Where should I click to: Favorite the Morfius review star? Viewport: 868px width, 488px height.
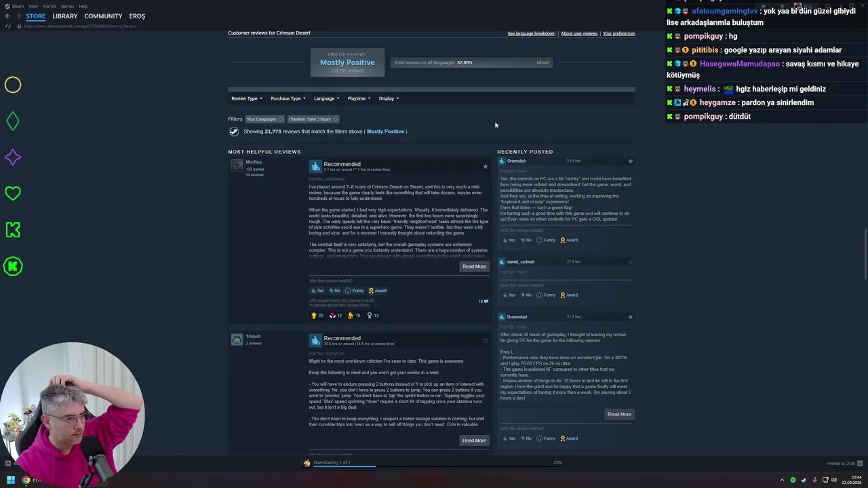[485, 166]
